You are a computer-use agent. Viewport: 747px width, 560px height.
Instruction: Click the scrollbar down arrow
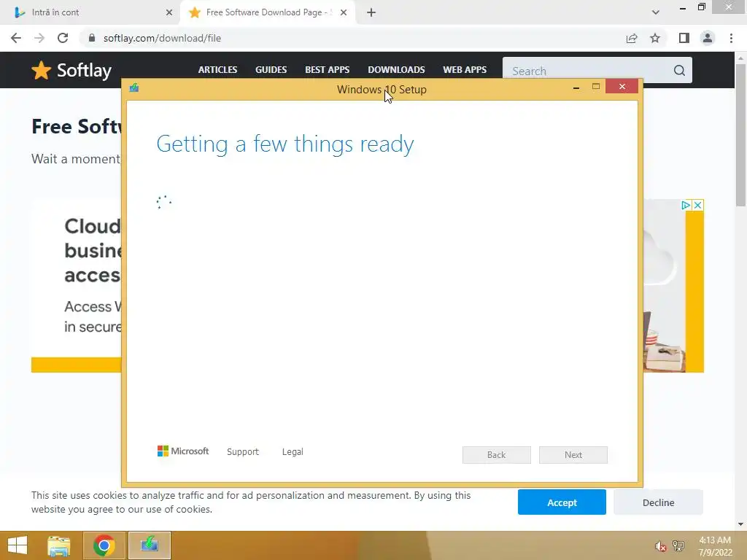(740, 524)
